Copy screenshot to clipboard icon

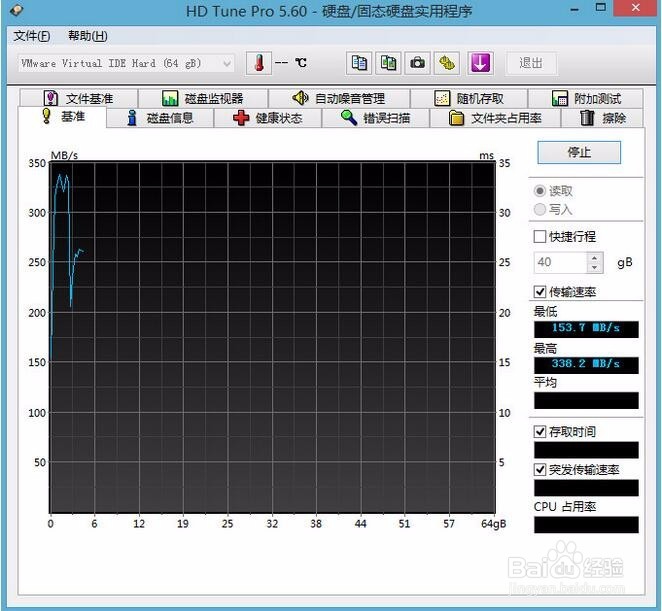(388, 63)
